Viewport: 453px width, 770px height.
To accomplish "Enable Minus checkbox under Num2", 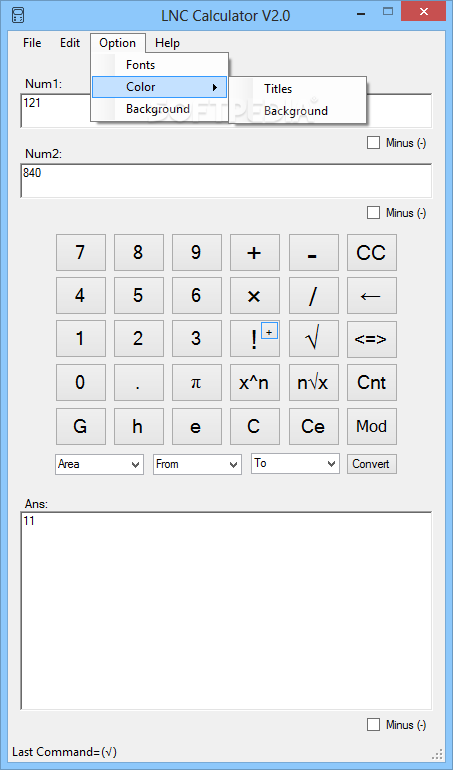I will [x=373, y=213].
